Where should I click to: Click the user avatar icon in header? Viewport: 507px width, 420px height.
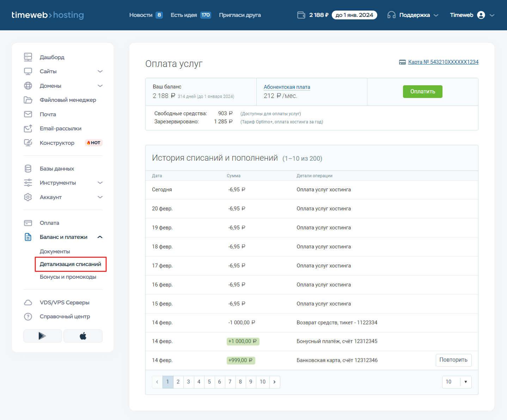pyautogui.click(x=481, y=15)
